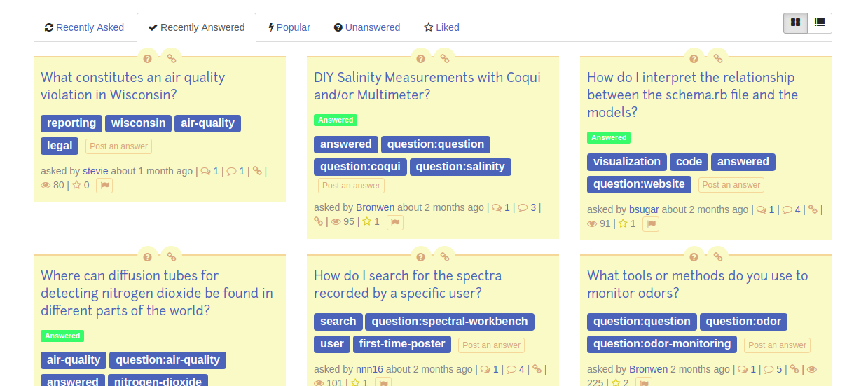Click question mark icon above monitor odors card
This screenshot has height=386, width=868.
(694, 256)
